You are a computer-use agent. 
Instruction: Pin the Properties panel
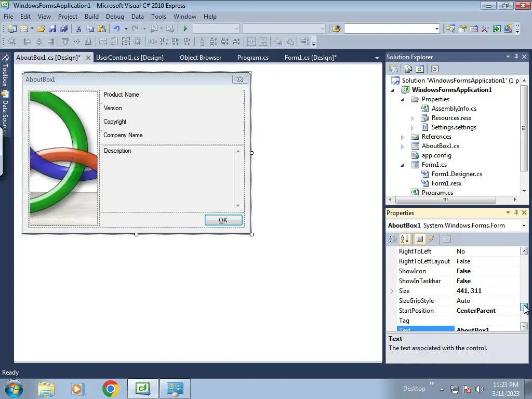click(516, 212)
